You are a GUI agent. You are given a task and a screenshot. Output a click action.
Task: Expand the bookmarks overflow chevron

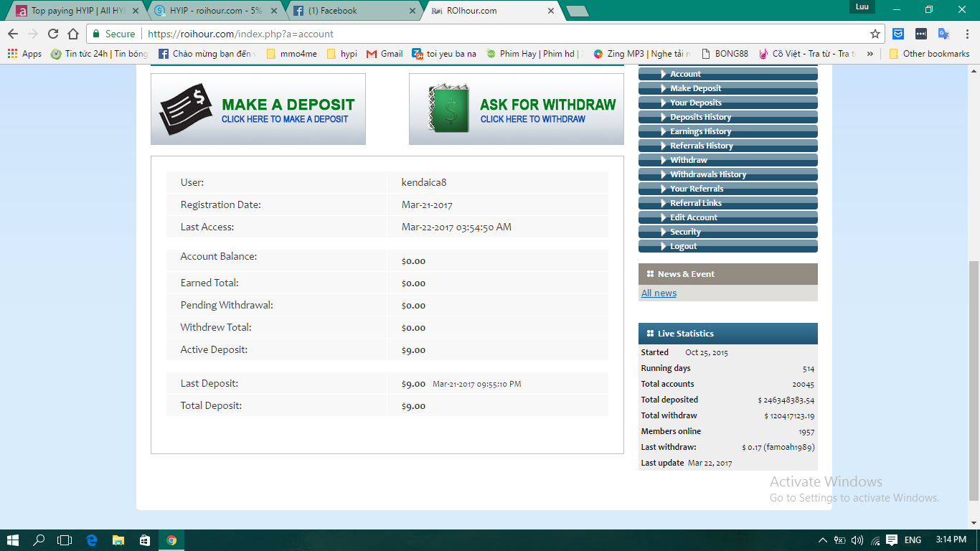tap(870, 54)
